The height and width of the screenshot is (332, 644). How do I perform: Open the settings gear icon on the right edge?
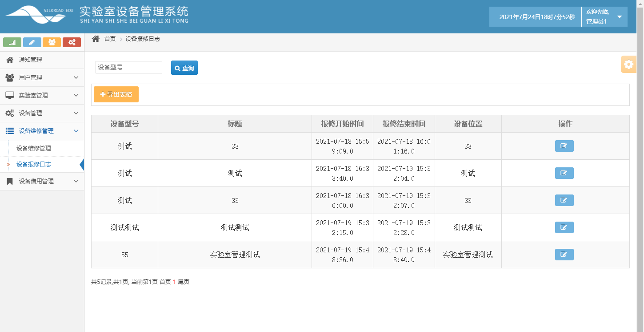[x=628, y=64]
